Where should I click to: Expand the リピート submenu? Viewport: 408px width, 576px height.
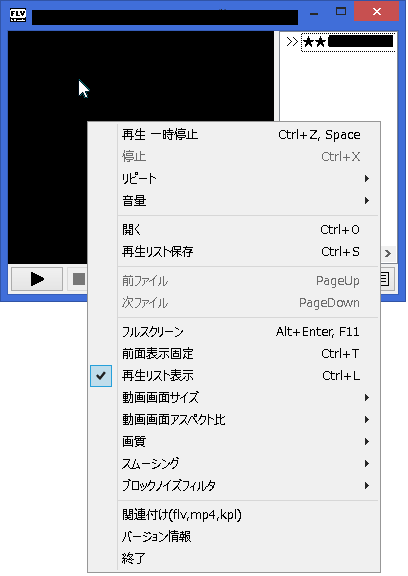click(235, 179)
